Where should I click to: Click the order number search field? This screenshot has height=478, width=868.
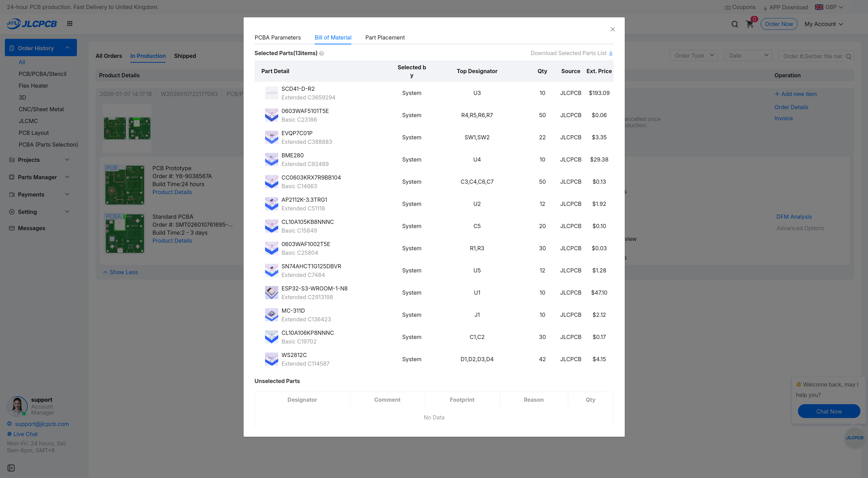tap(812, 56)
